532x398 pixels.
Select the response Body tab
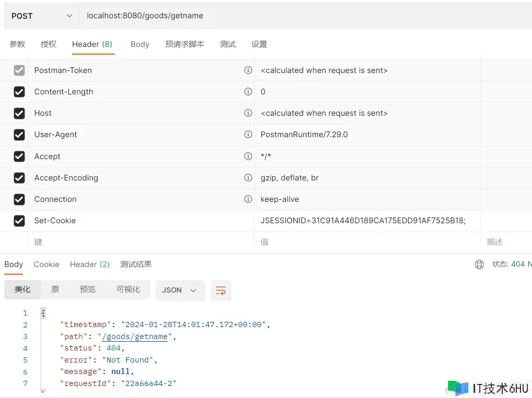(x=14, y=264)
